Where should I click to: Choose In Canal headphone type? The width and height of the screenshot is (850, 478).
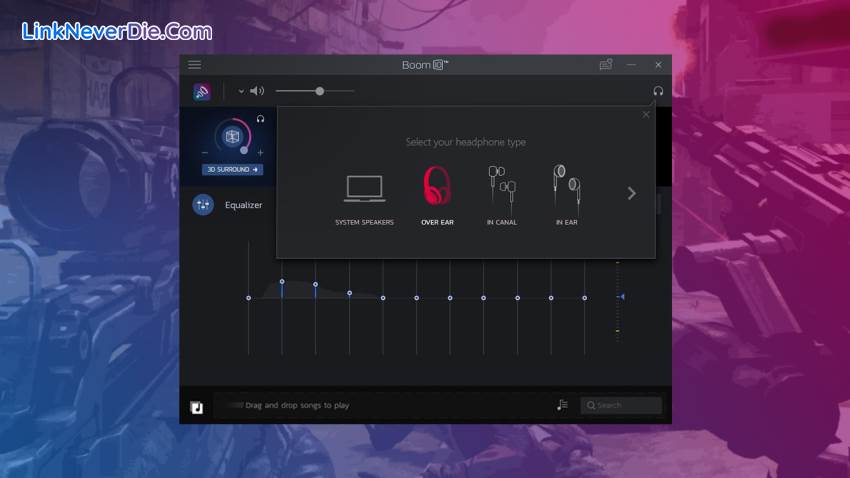pyautogui.click(x=501, y=195)
